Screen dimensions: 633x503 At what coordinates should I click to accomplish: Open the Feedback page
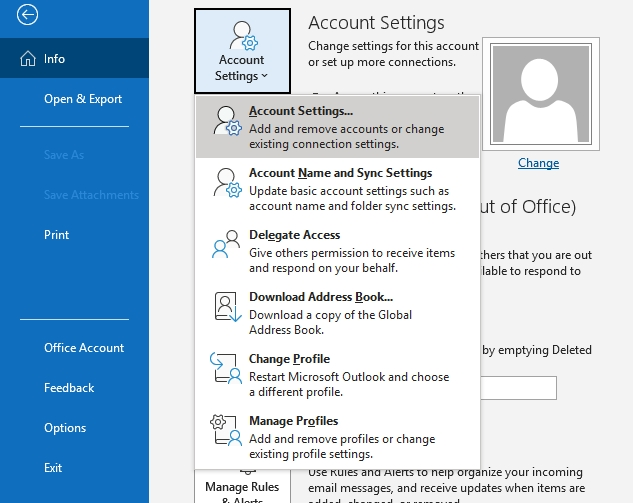tap(74, 388)
